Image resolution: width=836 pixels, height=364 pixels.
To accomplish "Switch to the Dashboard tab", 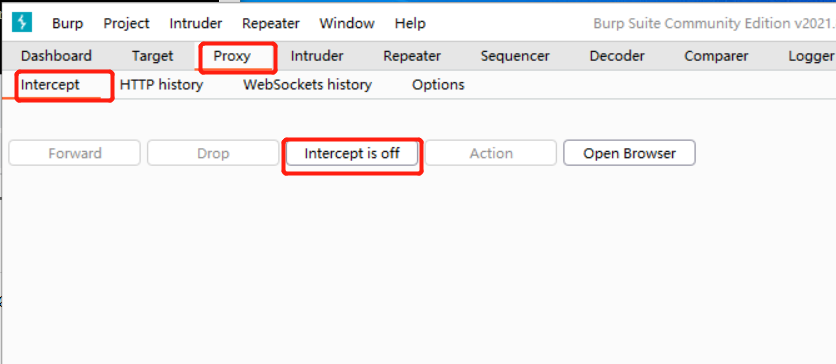I will point(56,56).
